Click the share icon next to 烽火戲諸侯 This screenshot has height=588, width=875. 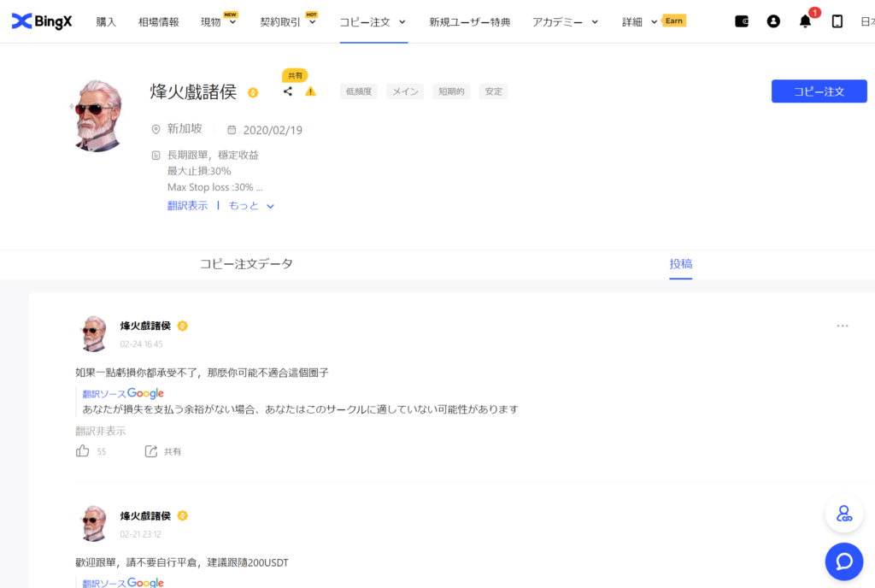(x=288, y=91)
